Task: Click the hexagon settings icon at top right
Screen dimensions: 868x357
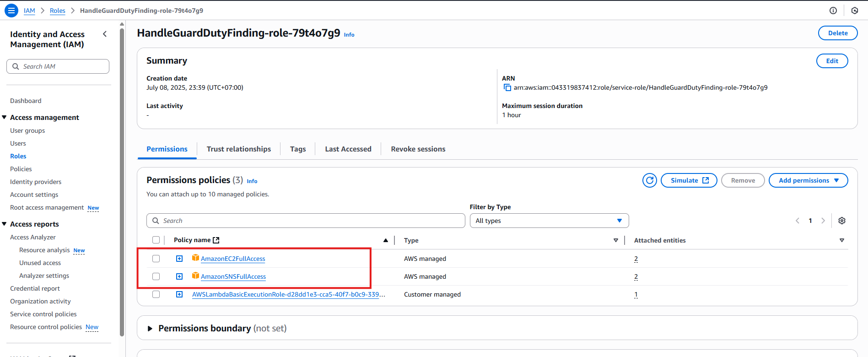Action: click(x=855, y=11)
